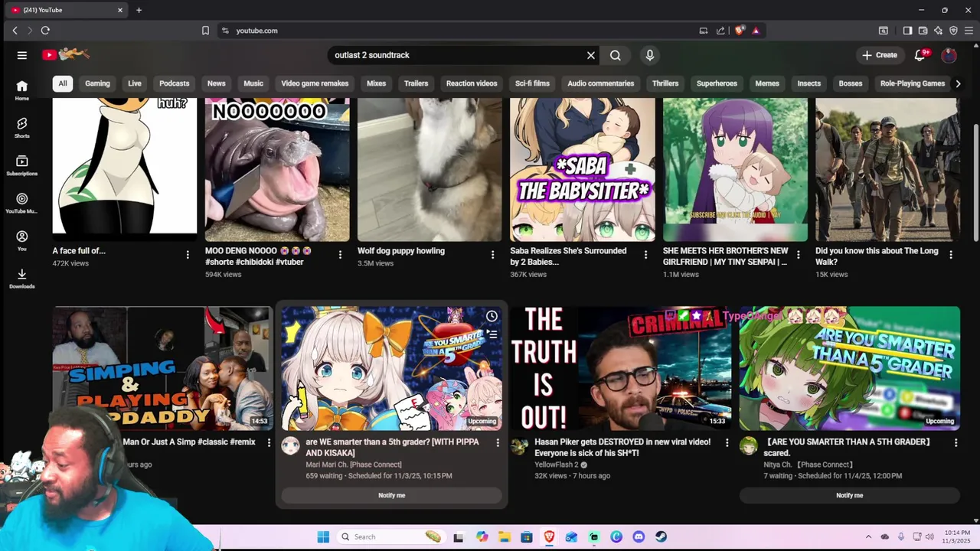Select the Gaming filter chip
This screenshot has height=551, width=980.
tap(97, 83)
